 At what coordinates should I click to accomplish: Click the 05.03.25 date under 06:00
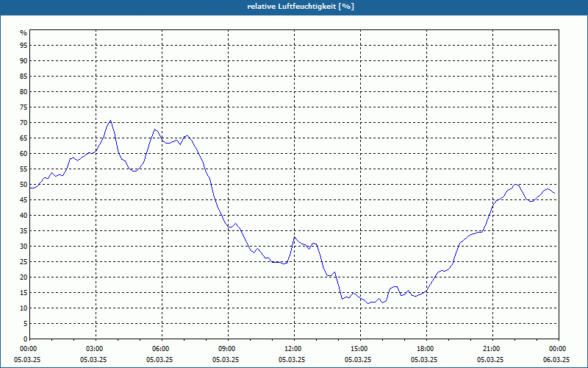pos(159,360)
